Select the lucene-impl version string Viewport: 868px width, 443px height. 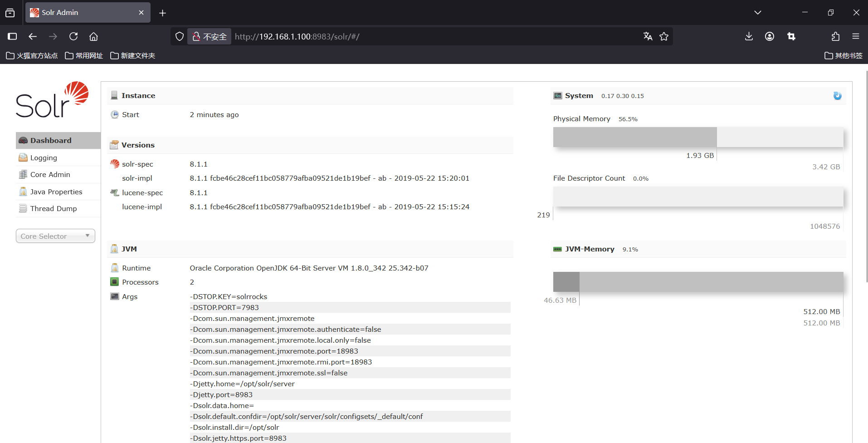[329, 207]
